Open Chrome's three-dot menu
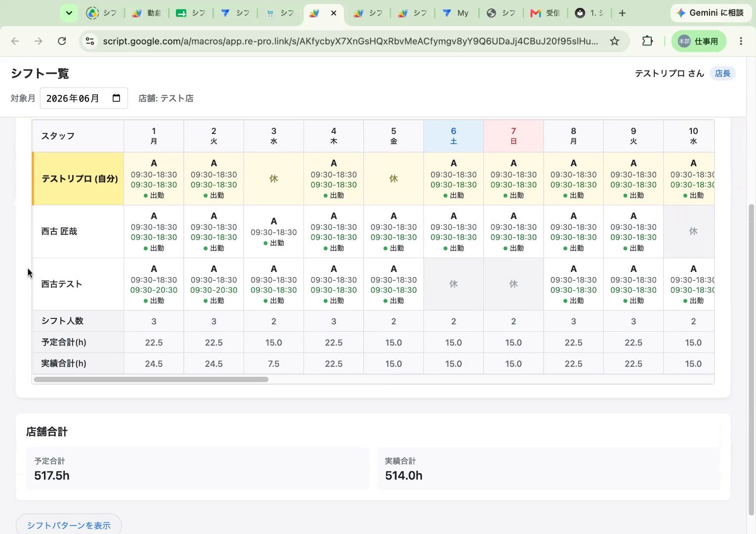Viewport: 756px width, 534px height. (741, 41)
